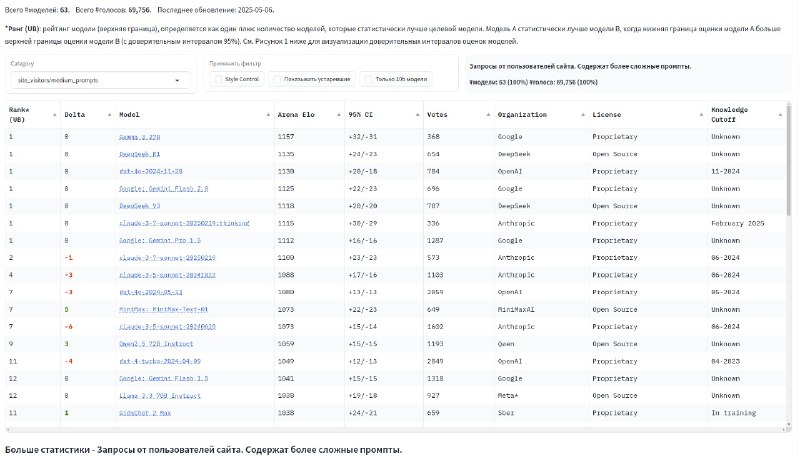
Task: Sort by License column arrow
Action: 701,115
